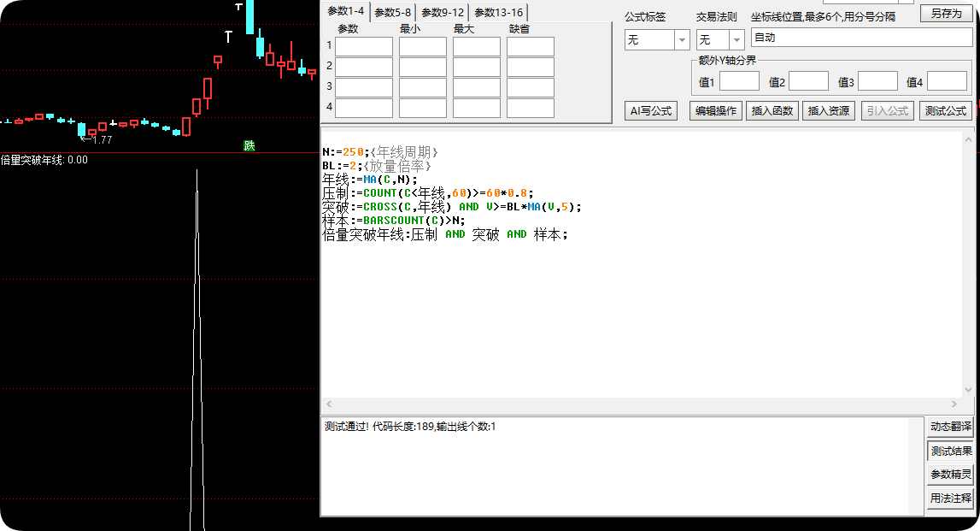Open the 参数精灵 panel
980x531 pixels.
(951, 475)
